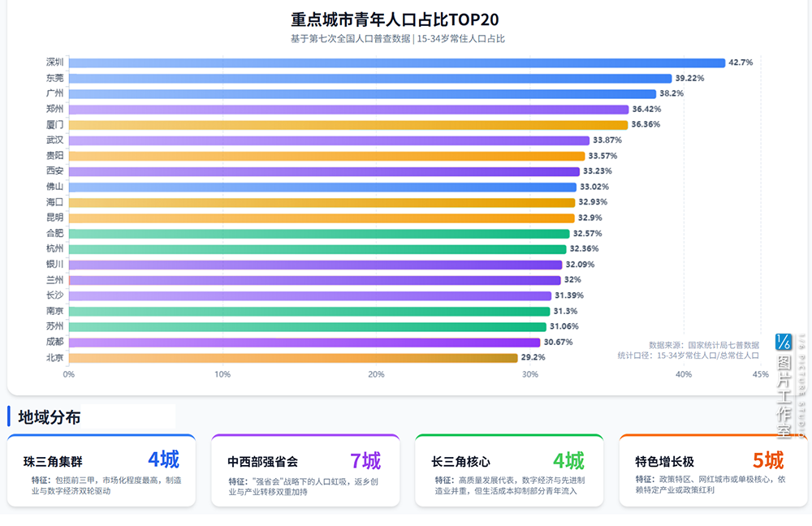Click the 特色增长极 card
Screen dimensions: 812x526
713,471
